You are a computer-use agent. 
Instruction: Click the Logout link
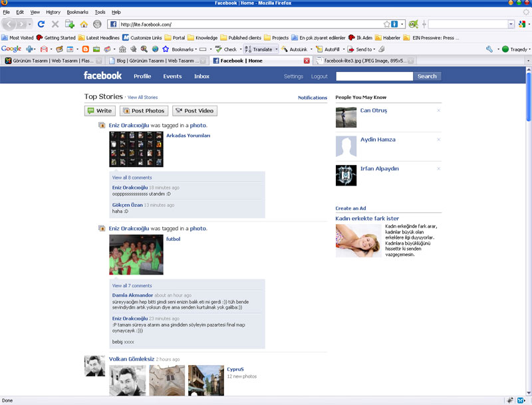[x=319, y=76]
